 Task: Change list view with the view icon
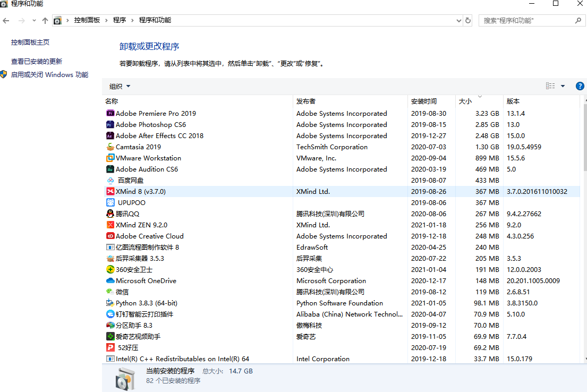click(x=550, y=86)
